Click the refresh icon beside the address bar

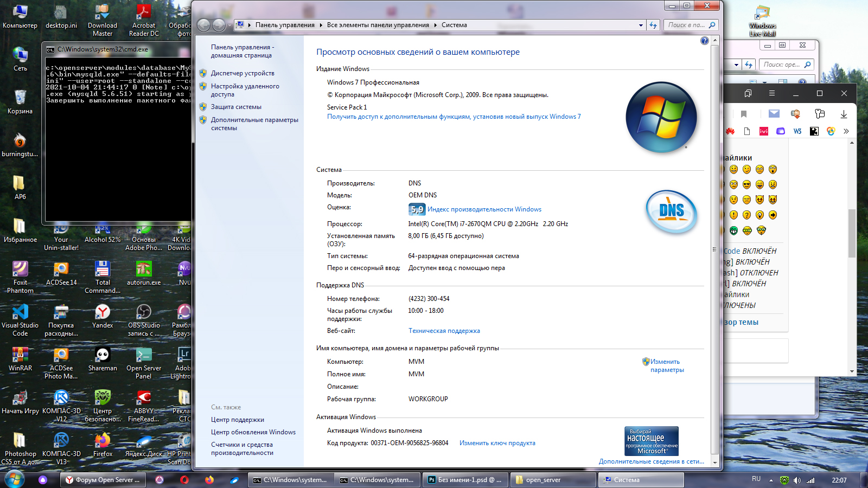653,25
